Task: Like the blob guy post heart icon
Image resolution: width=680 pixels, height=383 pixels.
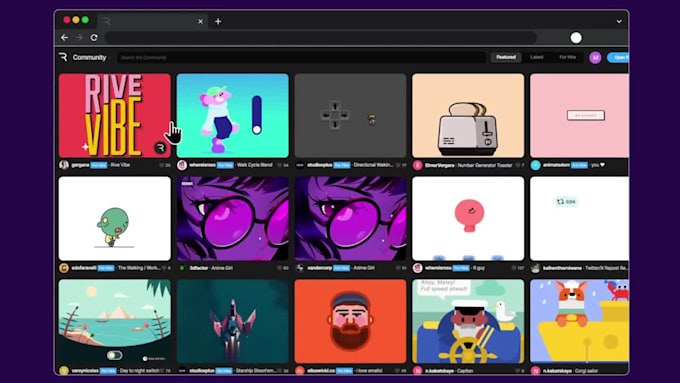Action: [x=514, y=268]
